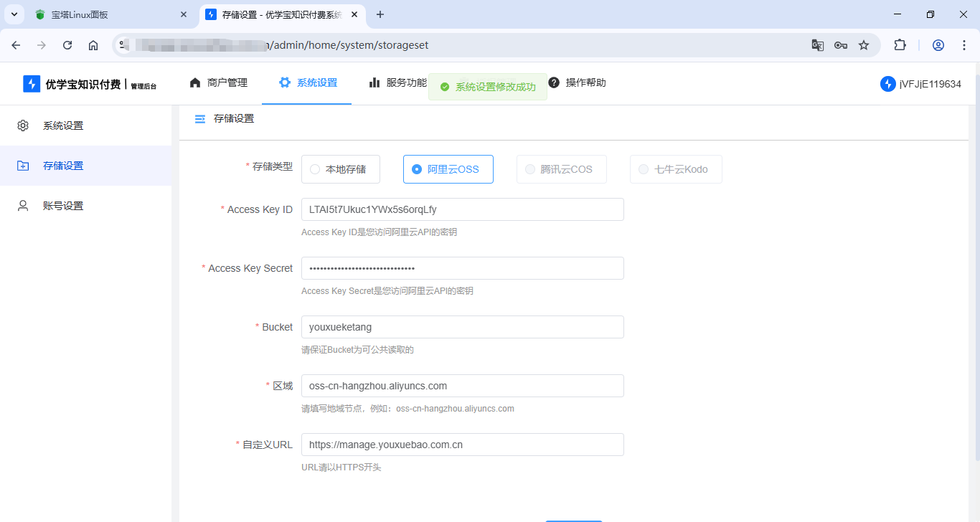Go to 操作帮助 help page
This screenshot has width=980, height=522.
pos(578,82)
